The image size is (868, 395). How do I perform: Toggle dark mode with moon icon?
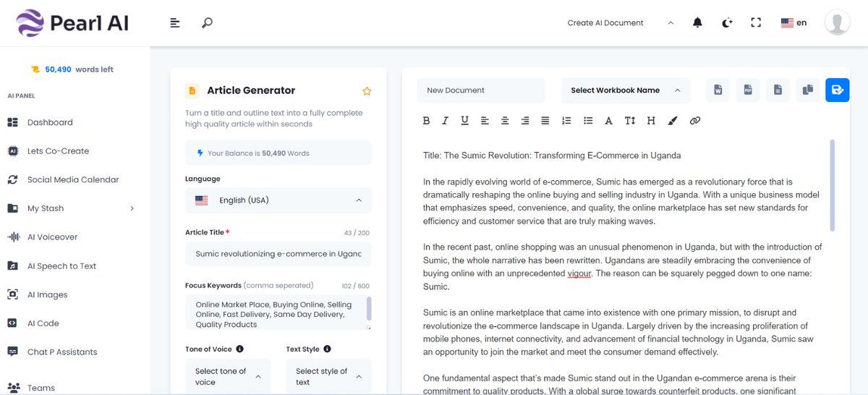point(727,23)
